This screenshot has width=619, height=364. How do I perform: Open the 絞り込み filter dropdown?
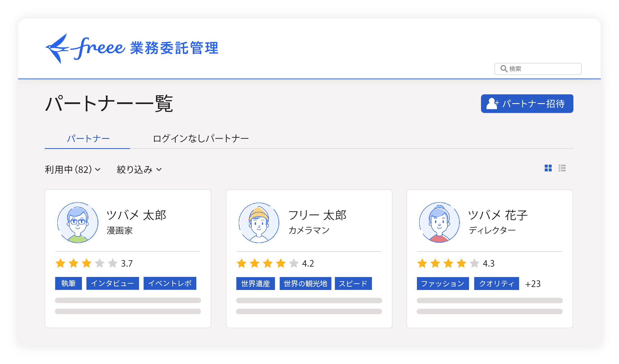139,169
